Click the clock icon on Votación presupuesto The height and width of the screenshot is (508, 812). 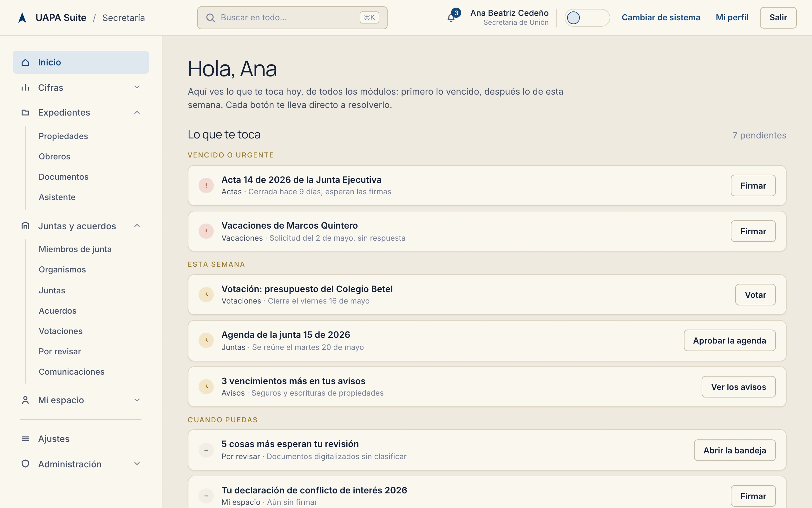206,295
